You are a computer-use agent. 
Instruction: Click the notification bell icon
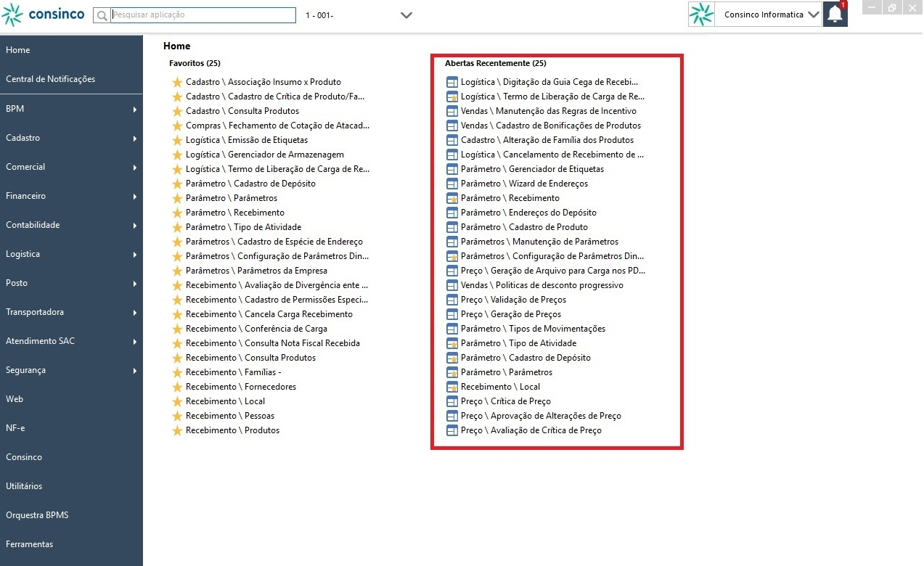pos(835,14)
